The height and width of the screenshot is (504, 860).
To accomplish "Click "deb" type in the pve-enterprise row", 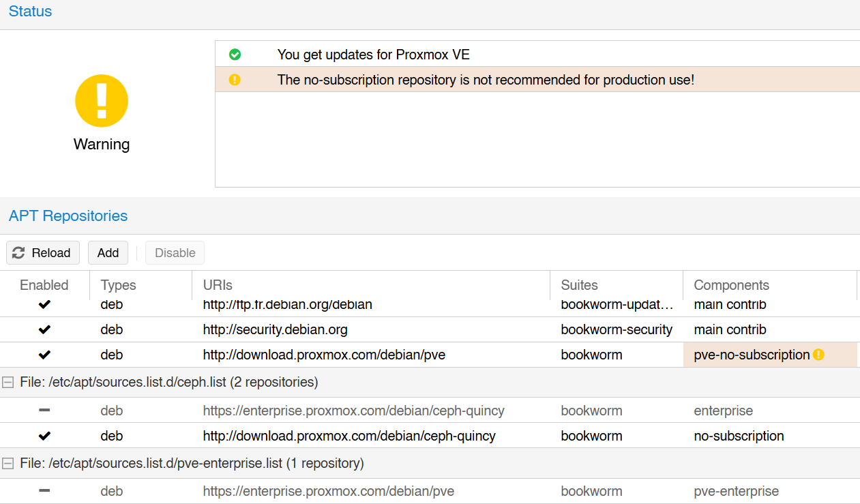I will 112,491.
